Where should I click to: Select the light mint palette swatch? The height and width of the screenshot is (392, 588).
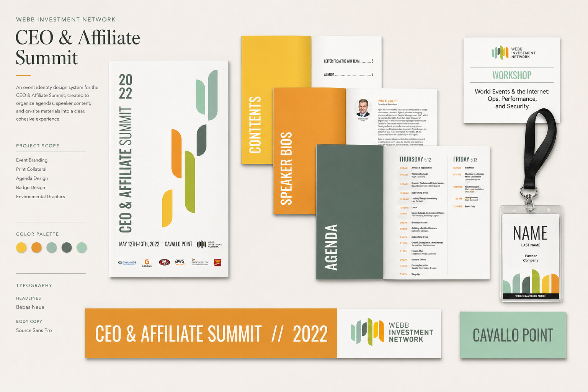coord(82,248)
